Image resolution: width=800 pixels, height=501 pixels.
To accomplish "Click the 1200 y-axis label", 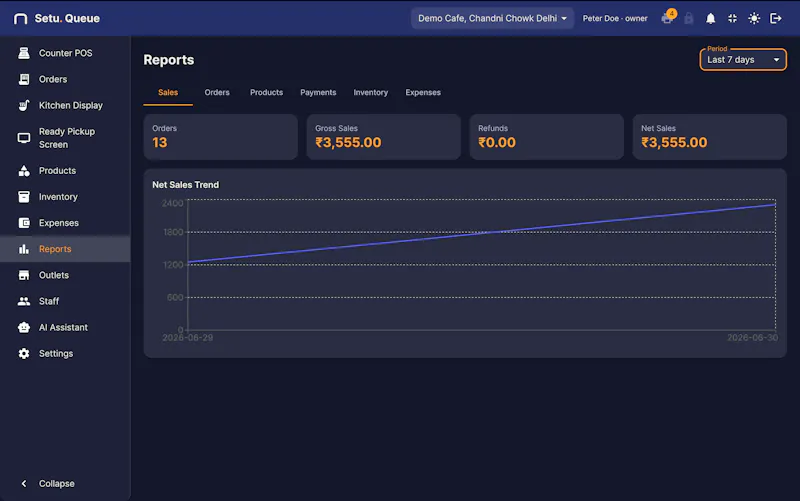I will click(173, 265).
